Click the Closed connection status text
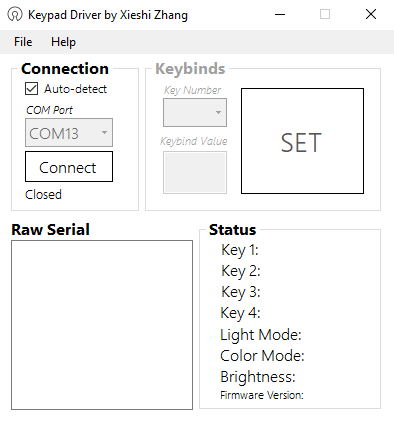Image resolution: width=394 pixels, height=421 pixels. click(x=43, y=194)
